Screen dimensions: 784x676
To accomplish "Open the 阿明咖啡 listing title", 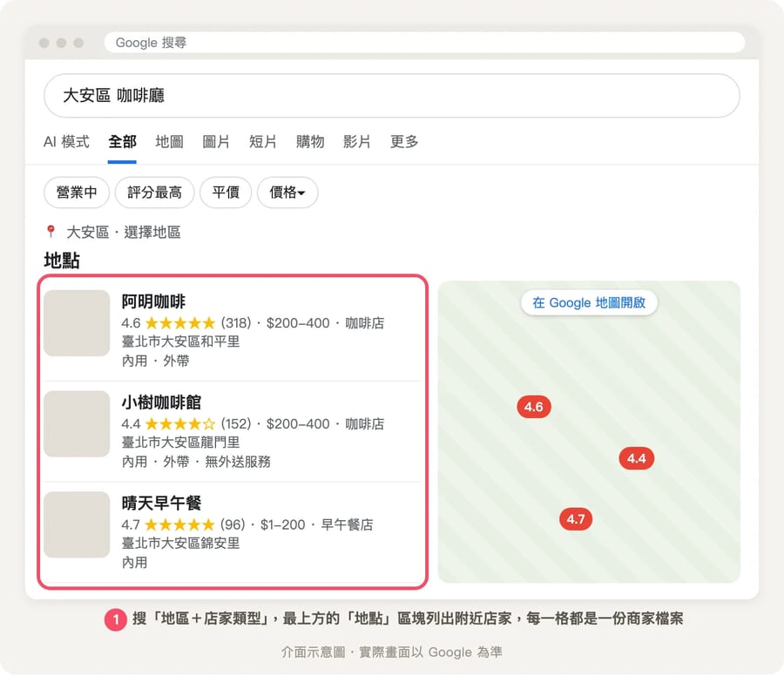I will click(153, 301).
